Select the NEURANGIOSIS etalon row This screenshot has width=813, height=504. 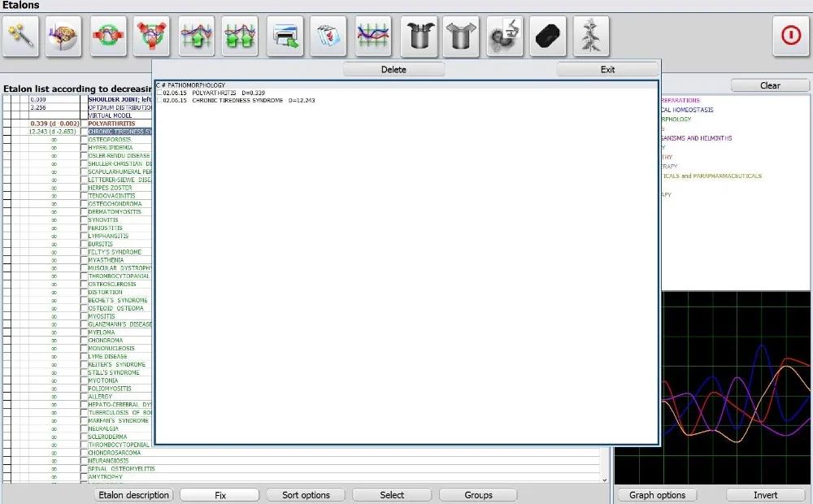[x=108, y=461]
